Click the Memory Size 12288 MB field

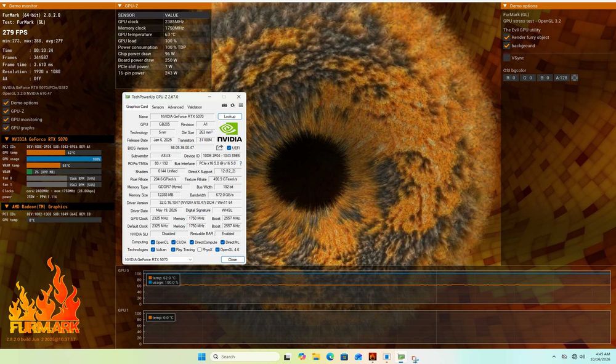[165, 195]
